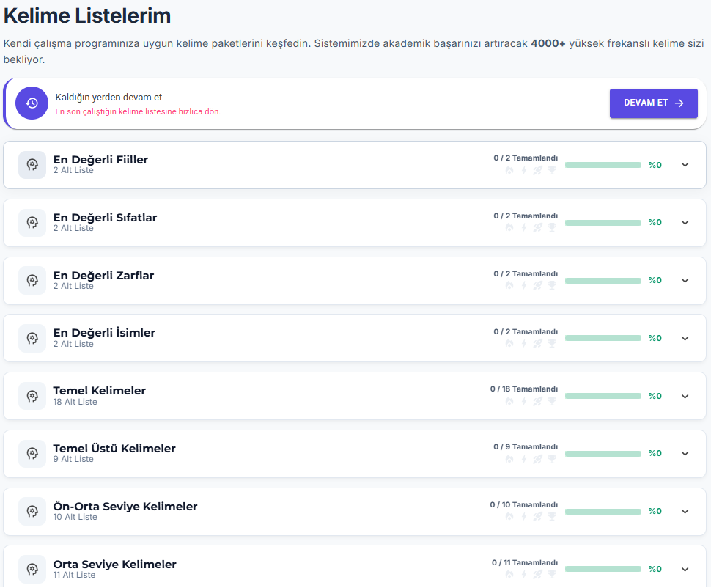Image resolution: width=711 pixels, height=588 pixels.
Task: Click the "10 Alt Liste" subtitle
Action: [x=75, y=517]
